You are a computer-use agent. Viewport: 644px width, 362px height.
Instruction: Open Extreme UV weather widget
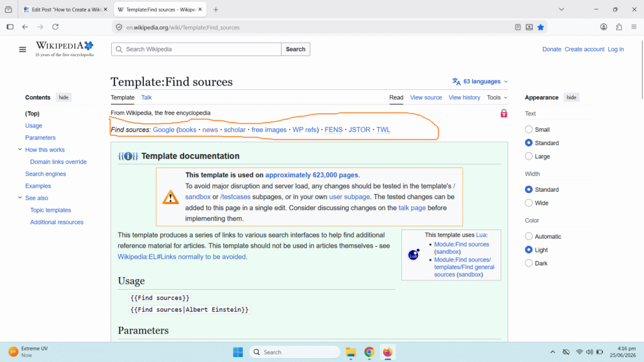point(29,352)
